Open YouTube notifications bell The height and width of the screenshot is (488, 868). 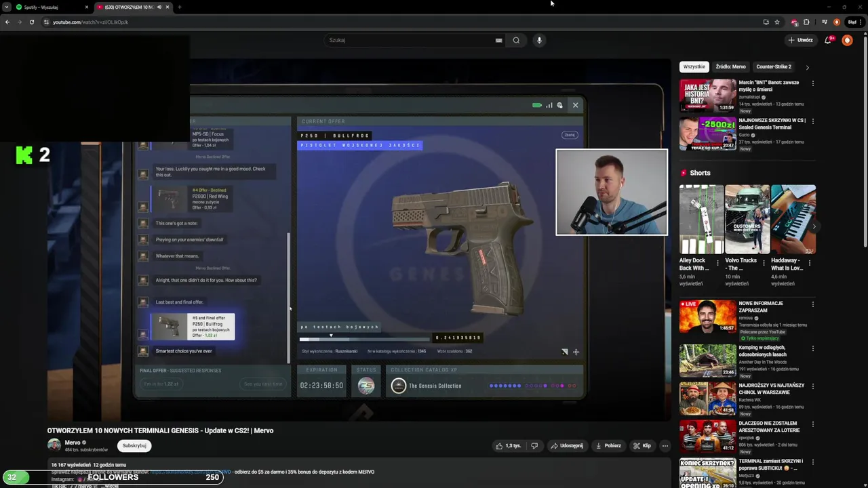828,40
